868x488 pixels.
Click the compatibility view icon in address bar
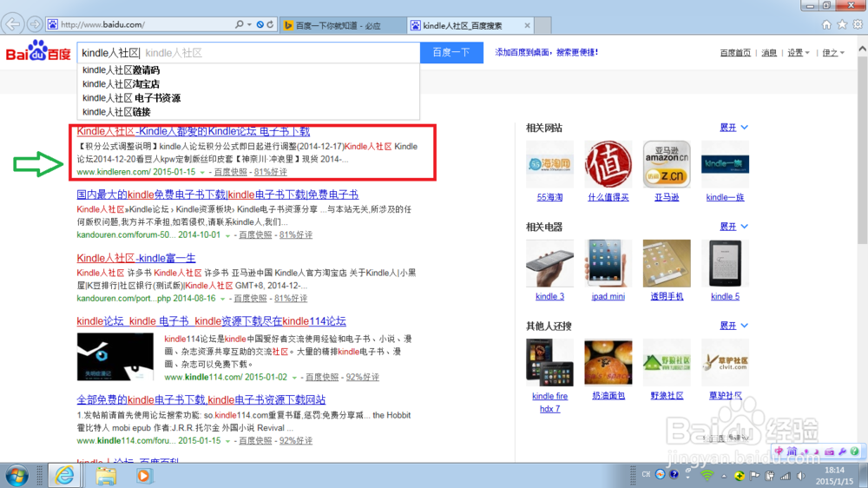pos(260,24)
